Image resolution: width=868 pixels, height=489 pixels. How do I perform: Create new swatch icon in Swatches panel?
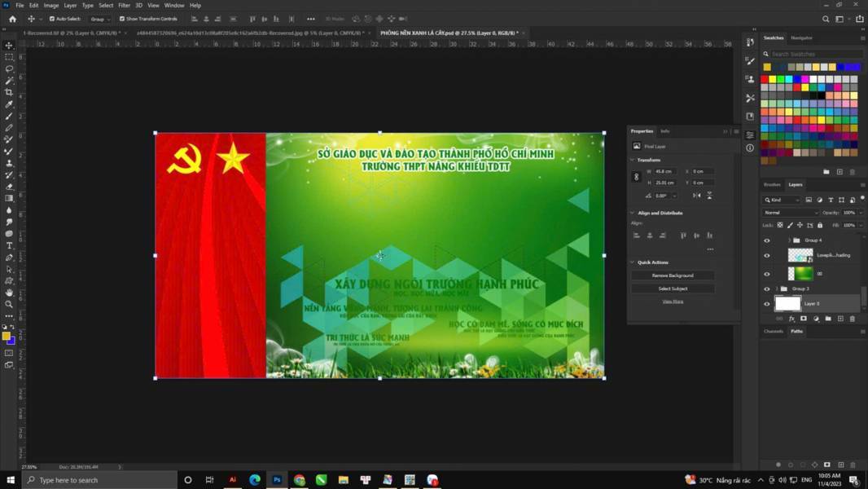click(840, 172)
